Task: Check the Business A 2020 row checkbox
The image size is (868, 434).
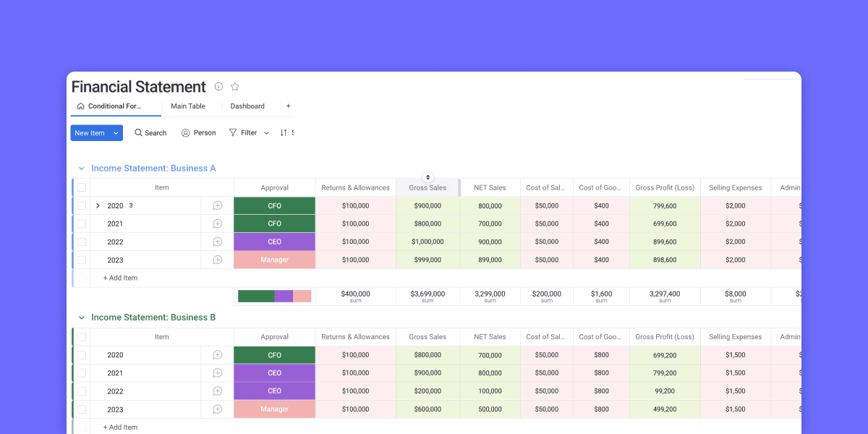Action: click(x=82, y=205)
